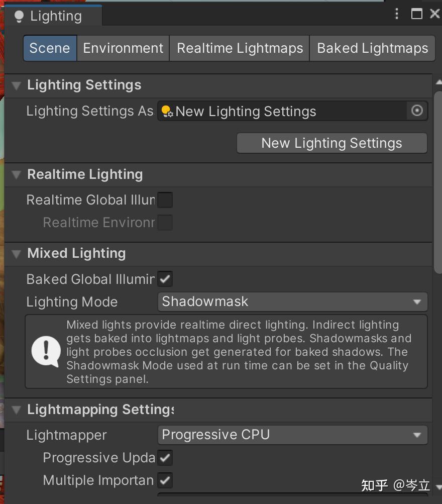Open the object picker for Lighting Settings Asset
442x504 pixels.
417,111
